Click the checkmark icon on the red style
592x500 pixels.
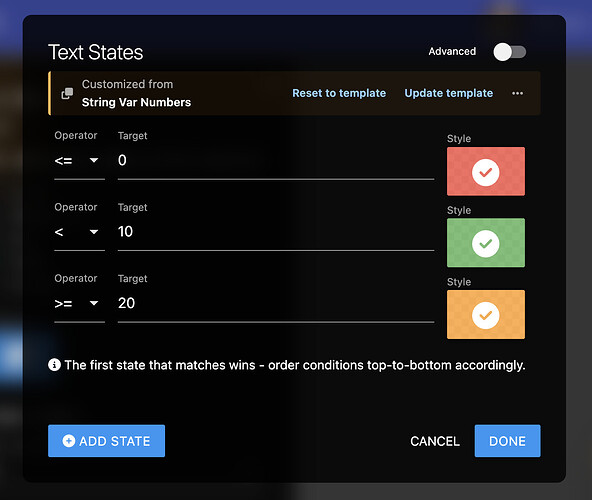pos(486,172)
